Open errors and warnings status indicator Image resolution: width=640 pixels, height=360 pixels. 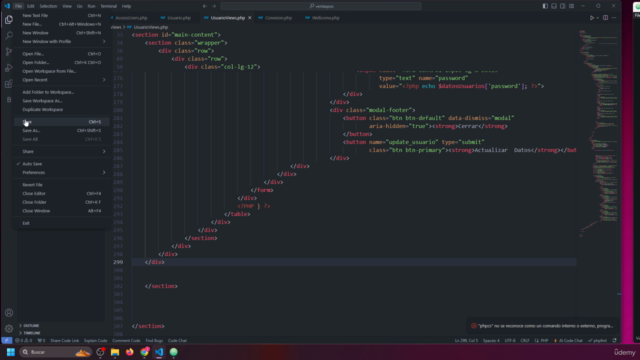[24, 340]
